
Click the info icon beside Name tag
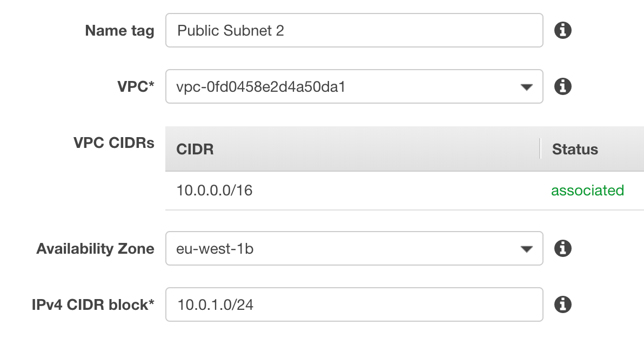[x=562, y=30]
